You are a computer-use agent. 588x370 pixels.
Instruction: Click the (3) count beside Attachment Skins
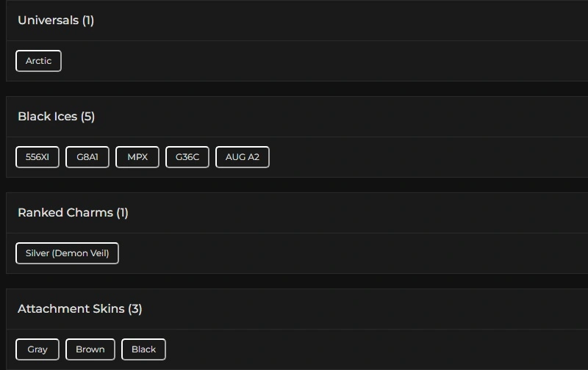pyautogui.click(x=135, y=309)
